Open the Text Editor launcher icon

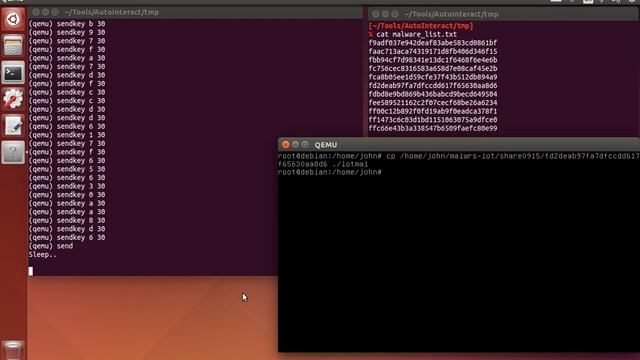pos(13,126)
